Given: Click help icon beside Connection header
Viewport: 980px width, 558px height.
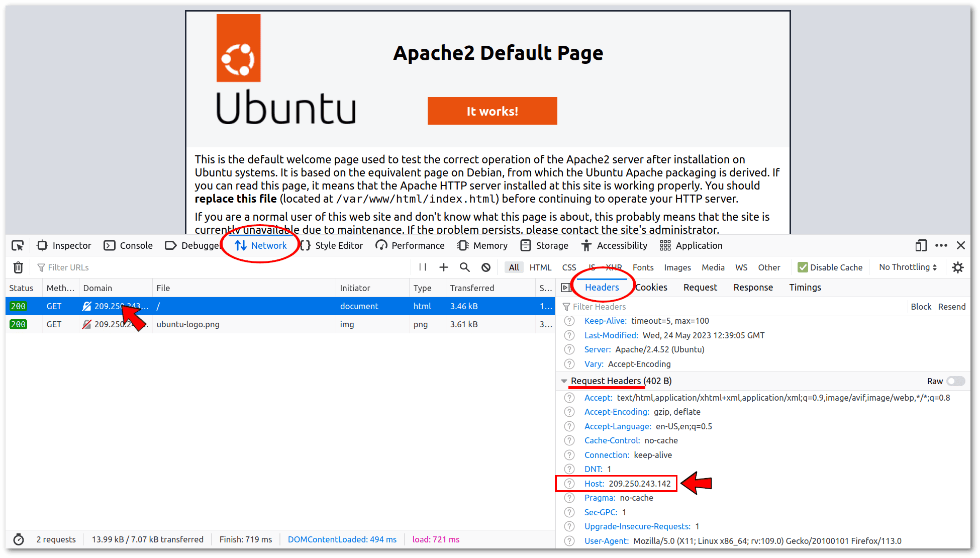Looking at the screenshot, I should point(569,455).
